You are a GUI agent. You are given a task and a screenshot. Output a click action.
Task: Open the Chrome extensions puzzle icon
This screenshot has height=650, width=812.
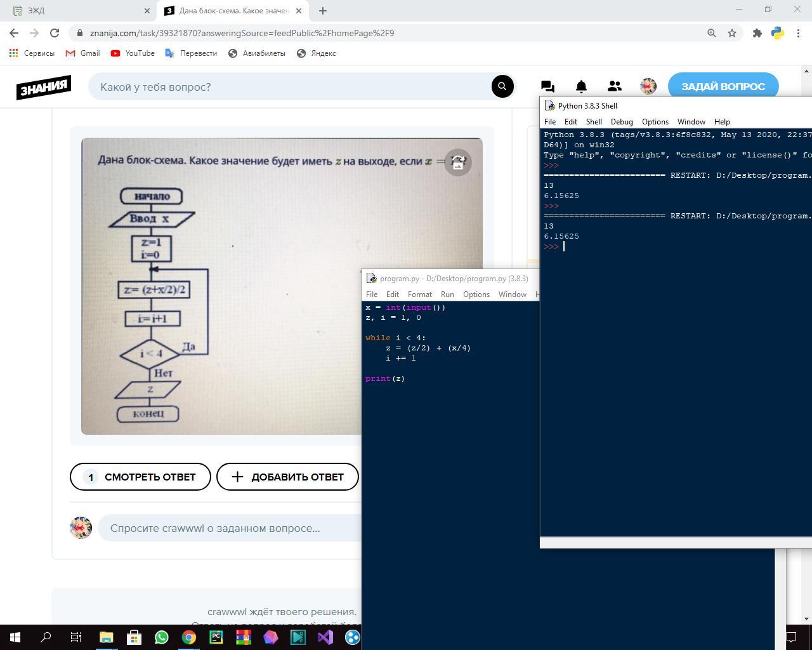click(757, 33)
